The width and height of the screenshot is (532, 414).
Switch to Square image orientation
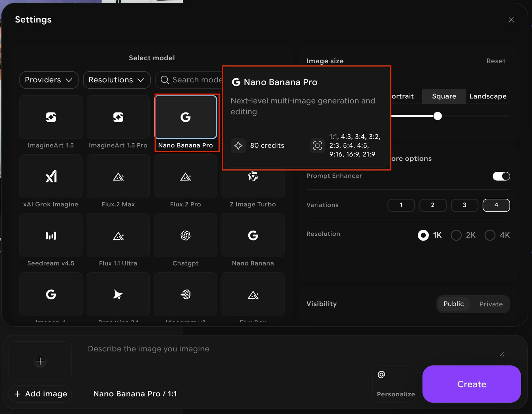tap(444, 96)
